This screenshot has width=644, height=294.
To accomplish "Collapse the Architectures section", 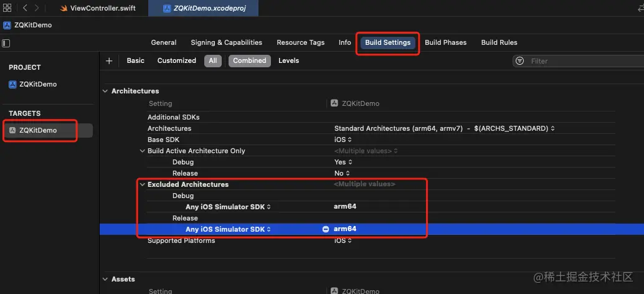I will [105, 91].
